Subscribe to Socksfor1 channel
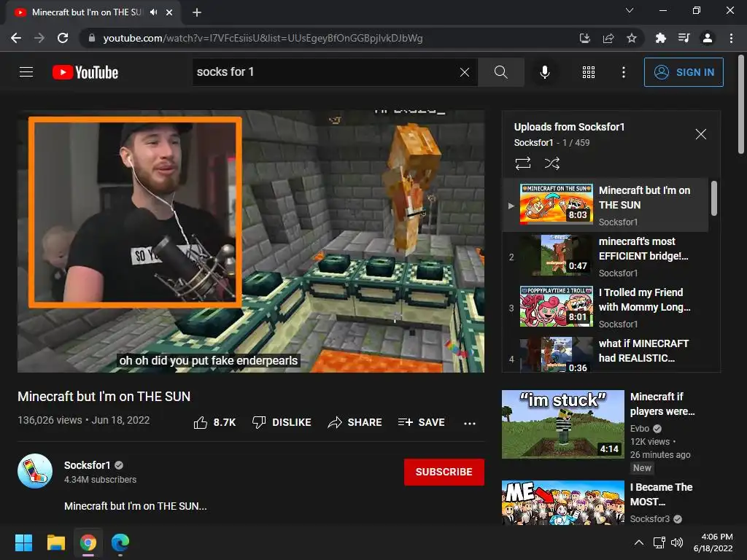The width and height of the screenshot is (747, 560). pos(444,472)
